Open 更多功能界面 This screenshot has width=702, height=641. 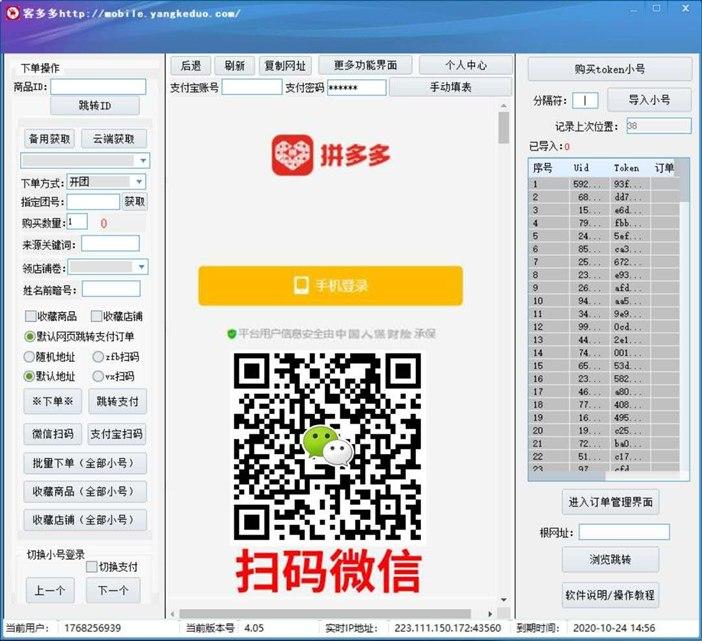pos(365,65)
